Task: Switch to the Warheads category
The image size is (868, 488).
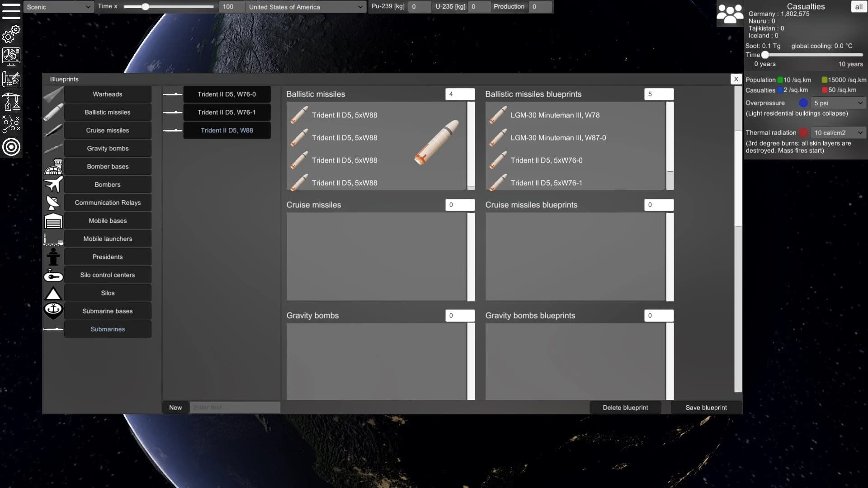Action: click(107, 94)
